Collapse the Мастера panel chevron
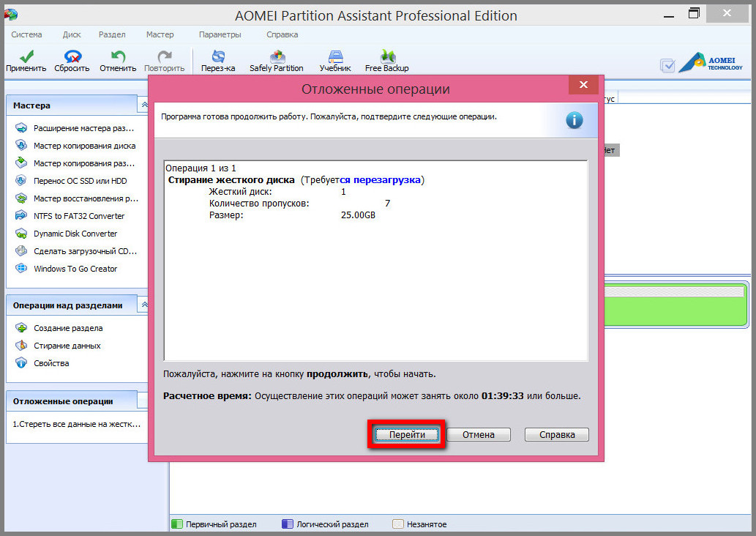Image resolution: width=756 pixels, height=536 pixels. (x=143, y=105)
